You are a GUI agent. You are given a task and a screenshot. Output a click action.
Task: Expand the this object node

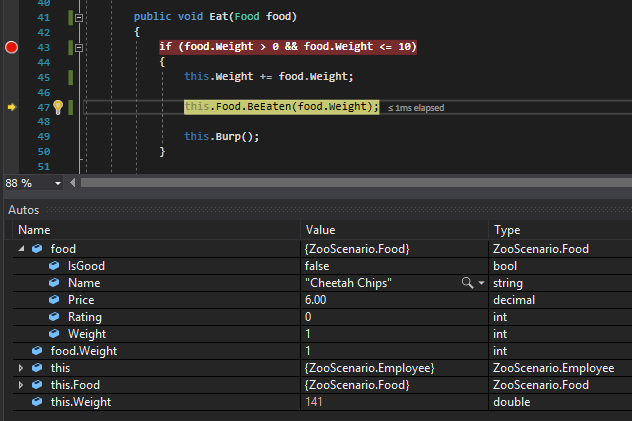click(22, 368)
